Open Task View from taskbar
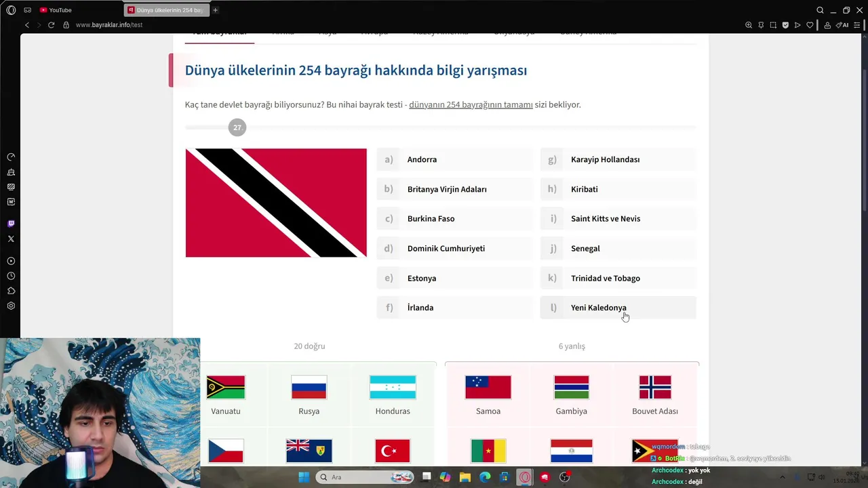This screenshot has width=868, height=488. (x=426, y=477)
